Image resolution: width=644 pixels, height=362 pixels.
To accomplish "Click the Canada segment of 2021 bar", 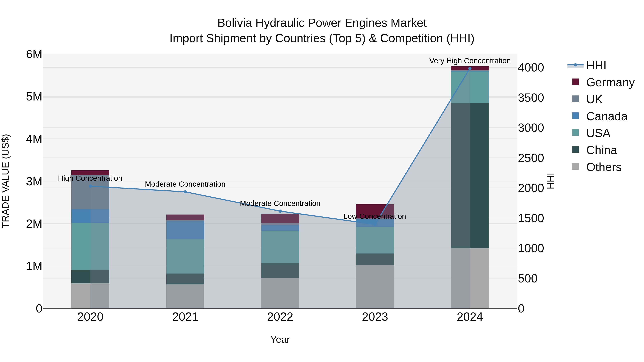I will 185,230.
